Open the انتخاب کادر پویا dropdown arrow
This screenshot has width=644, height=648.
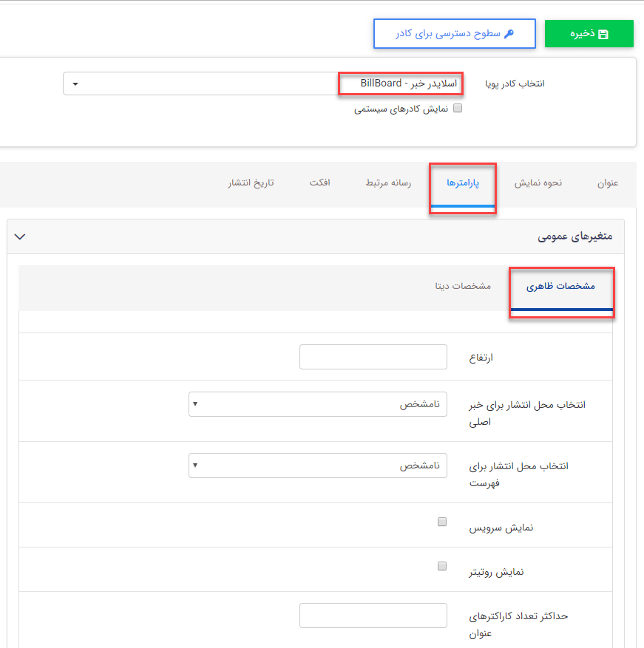pyautogui.click(x=75, y=83)
